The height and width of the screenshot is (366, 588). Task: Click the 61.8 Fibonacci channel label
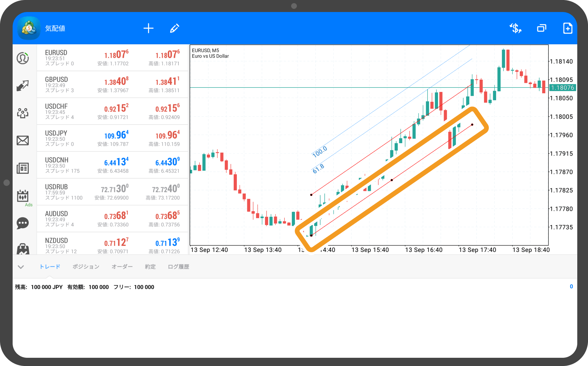coord(318,169)
